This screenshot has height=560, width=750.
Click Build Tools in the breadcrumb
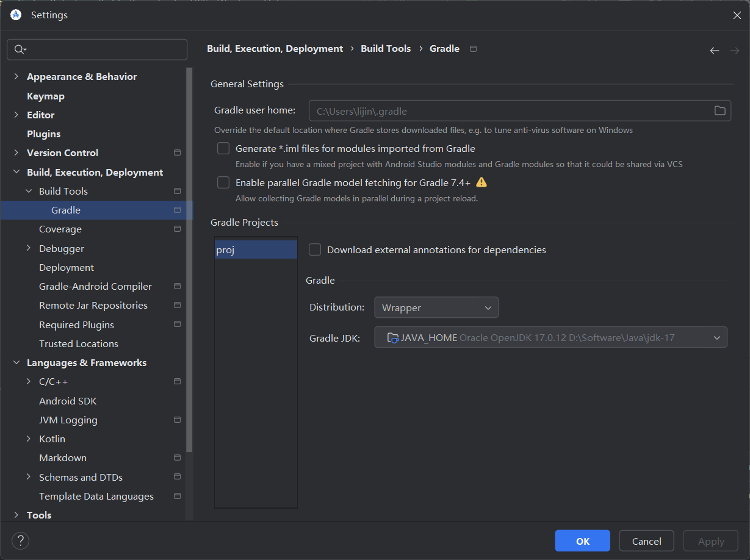click(386, 48)
